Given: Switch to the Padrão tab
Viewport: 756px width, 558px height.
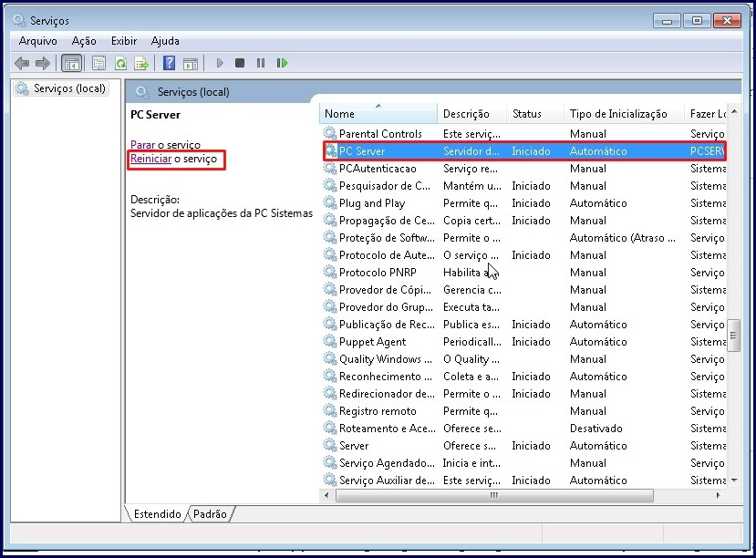Looking at the screenshot, I should 210,514.
